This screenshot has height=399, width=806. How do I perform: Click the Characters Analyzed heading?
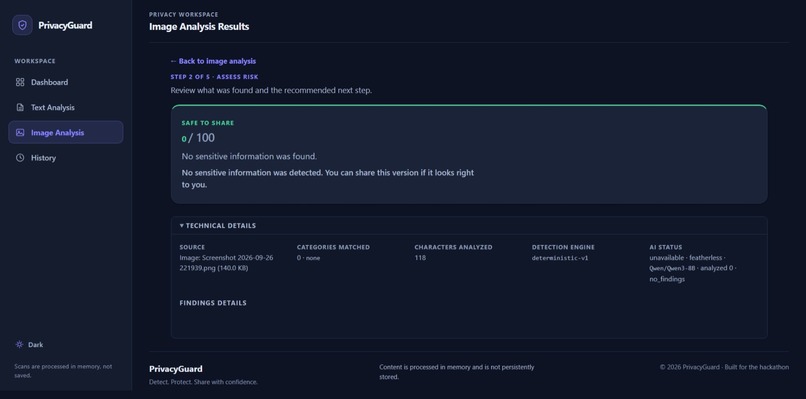coord(453,247)
